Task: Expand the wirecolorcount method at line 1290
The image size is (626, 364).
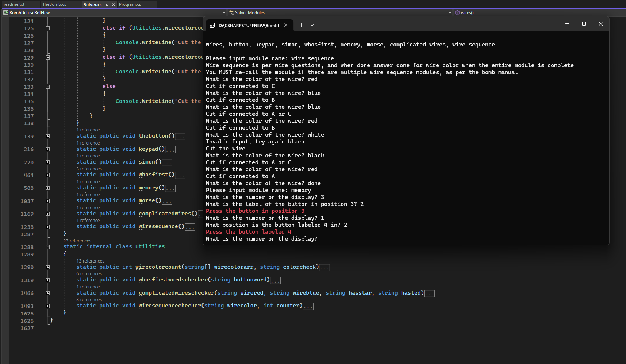Action: (48, 267)
